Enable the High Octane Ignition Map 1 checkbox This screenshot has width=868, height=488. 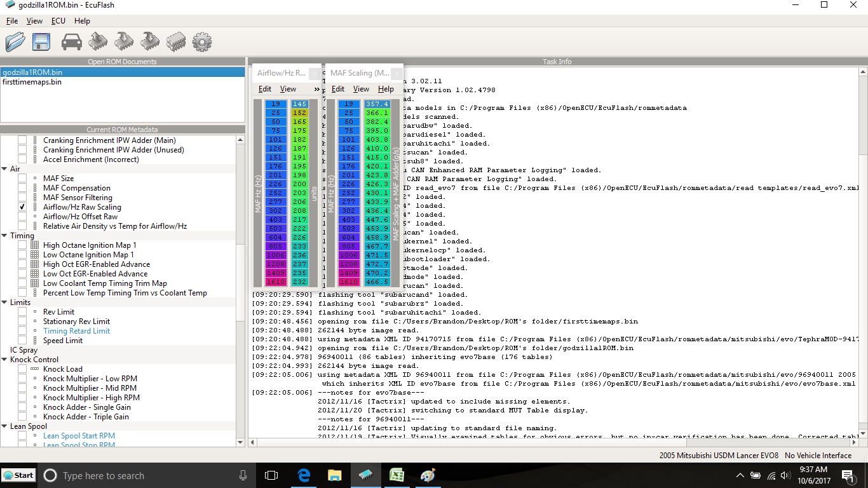point(22,245)
